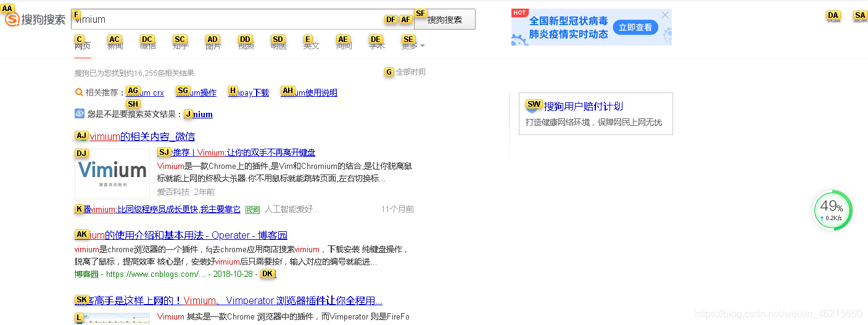Image resolution: width=868 pixels, height=325 pixels.
Task: Click the Sogou search logo
Action: click(35, 20)
